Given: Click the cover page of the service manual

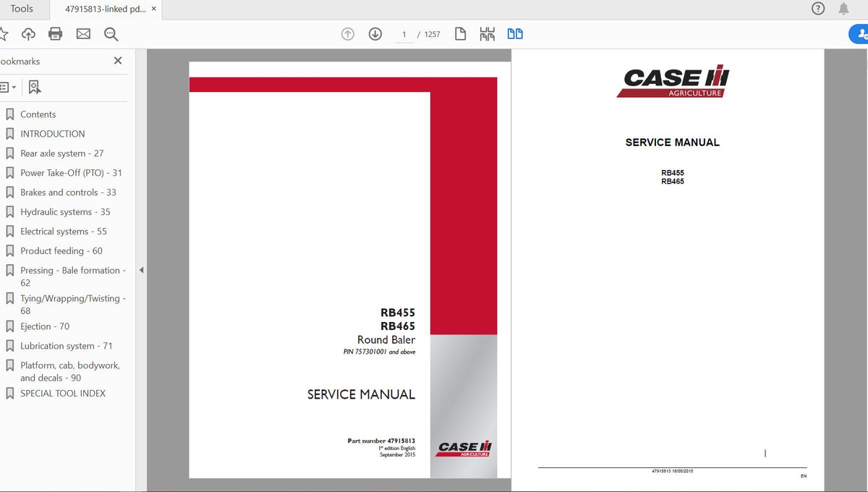Looking at the screenshot, I should pyautogui.click(x=350, y=270).
